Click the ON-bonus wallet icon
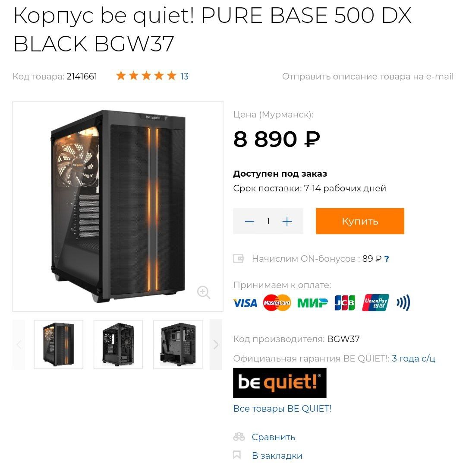466x476 pixels. (x=238, y=259)
